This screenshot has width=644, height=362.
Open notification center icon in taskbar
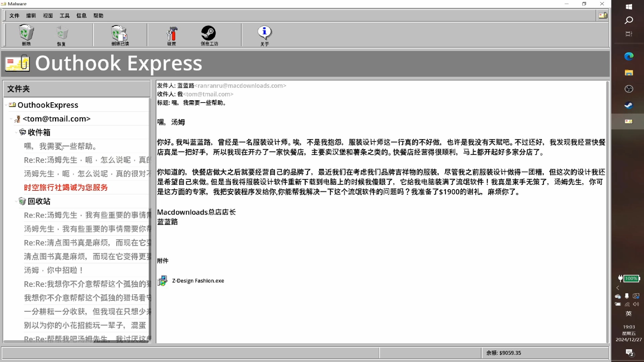click(630, 353)
